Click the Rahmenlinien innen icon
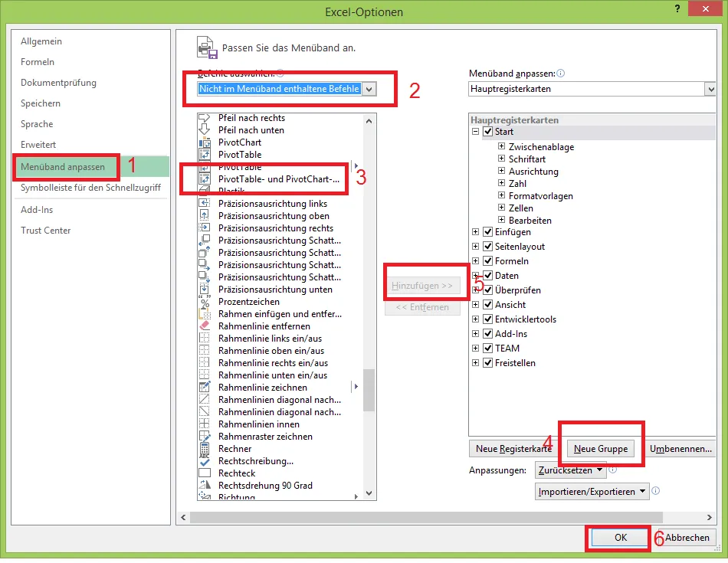This screenshot has height=563, width=728. (205, 424)
